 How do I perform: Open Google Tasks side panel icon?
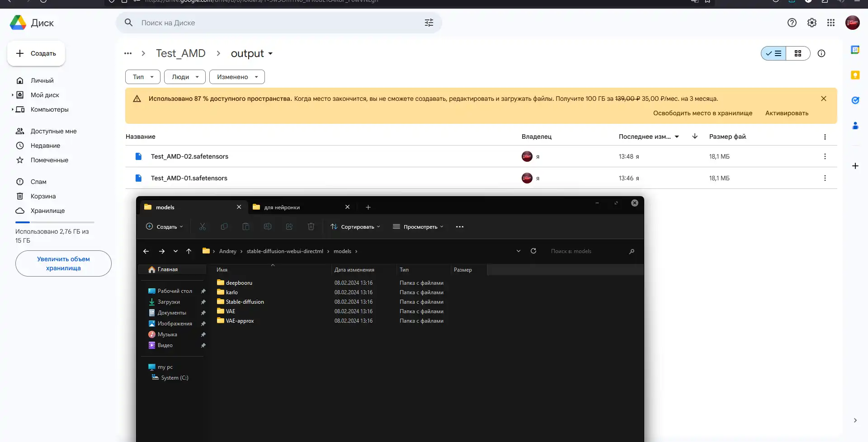click(x=855, y=100)
